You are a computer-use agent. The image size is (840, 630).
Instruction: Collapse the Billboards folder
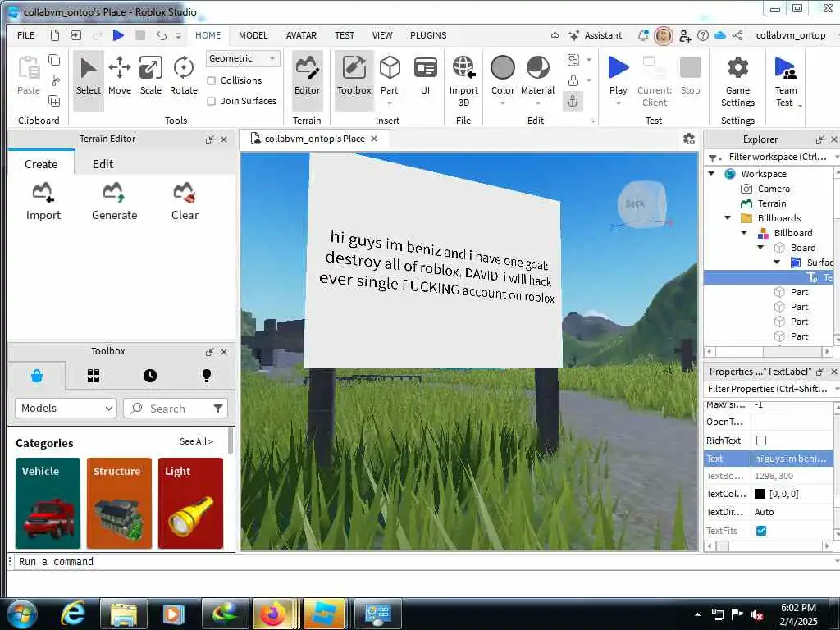coord(728,218)
